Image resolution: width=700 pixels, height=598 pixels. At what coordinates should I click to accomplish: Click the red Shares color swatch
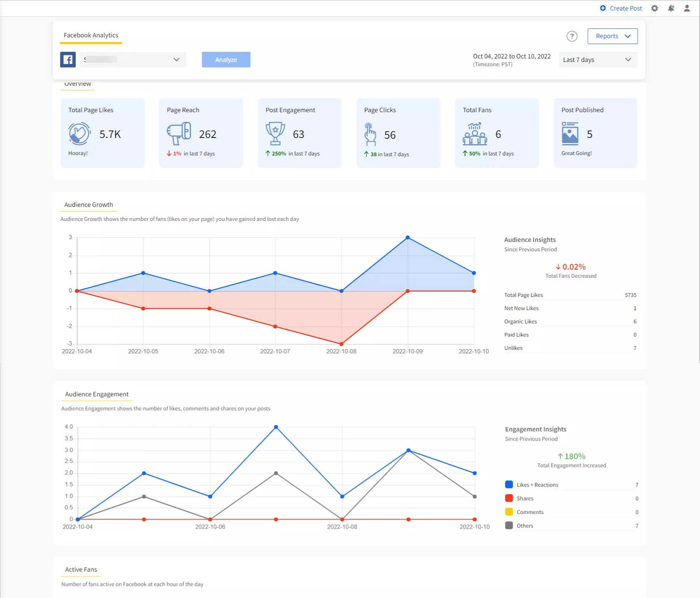(508, 498)
